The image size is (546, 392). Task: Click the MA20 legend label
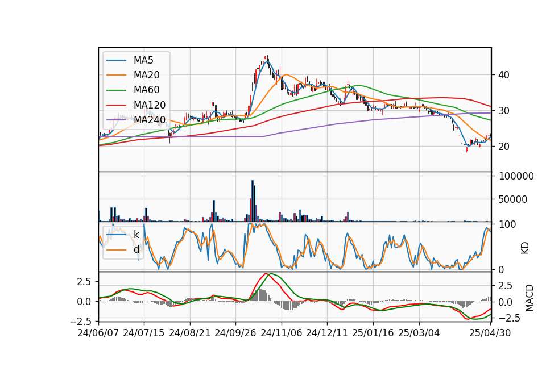pos(146,75)
